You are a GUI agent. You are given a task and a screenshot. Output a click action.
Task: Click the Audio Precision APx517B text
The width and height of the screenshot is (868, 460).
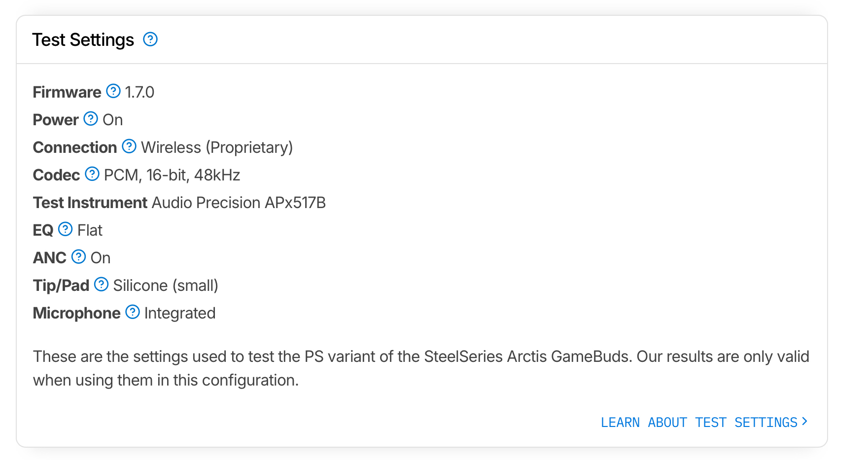pos(239,203)
